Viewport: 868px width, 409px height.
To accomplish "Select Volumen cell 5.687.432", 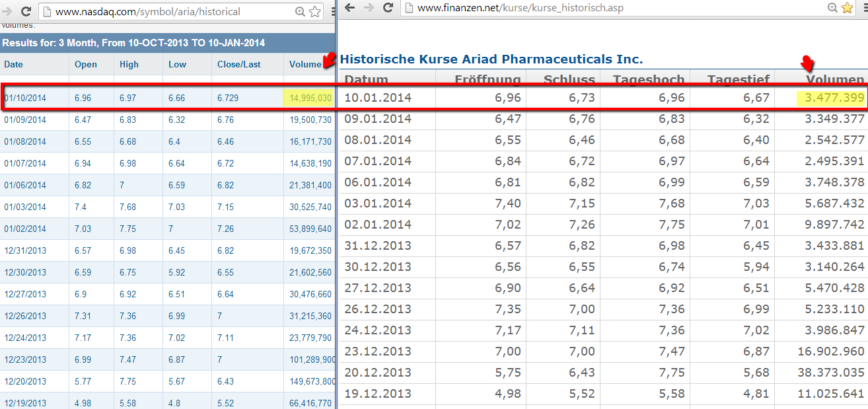I will [834, 204].
